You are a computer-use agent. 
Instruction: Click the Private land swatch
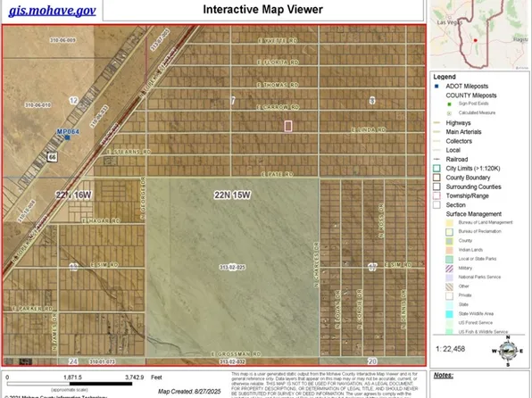tap(449, 296)
